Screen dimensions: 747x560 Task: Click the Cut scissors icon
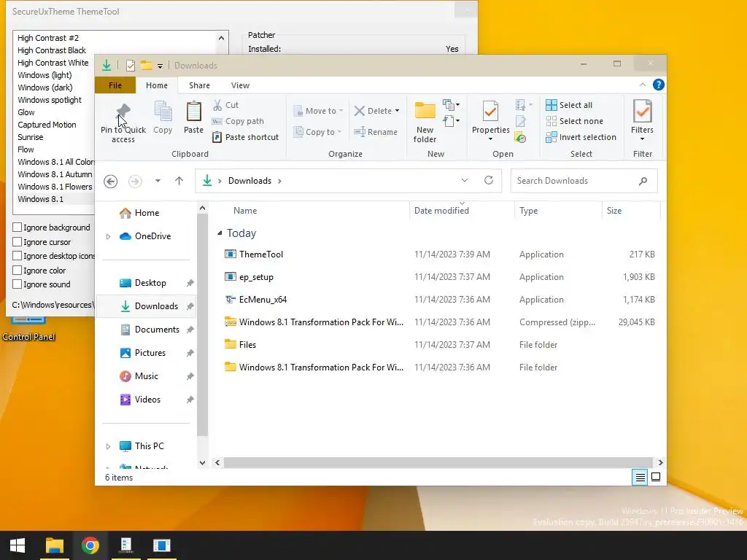(217, 105)
